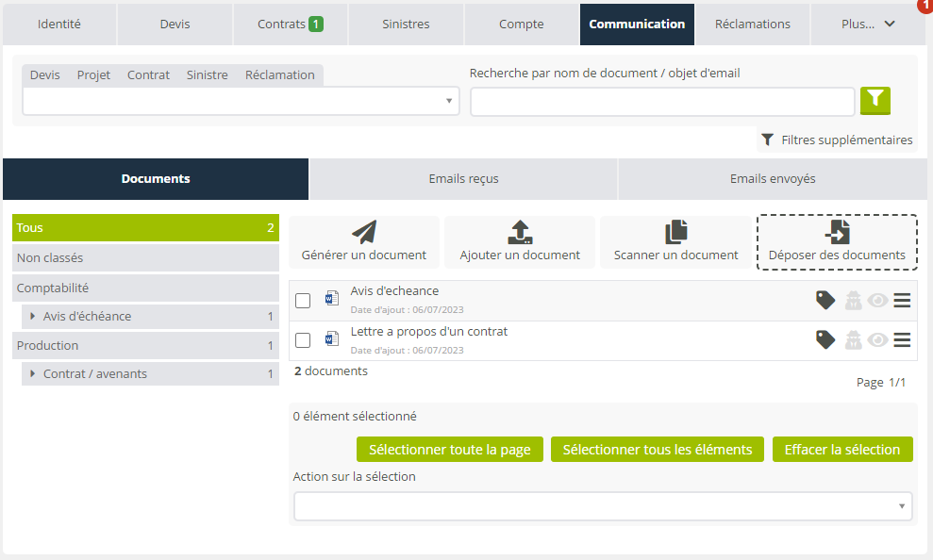Click the upload Ajouter un document icon
The image size is (933, 560).
(x=520, y=232)
